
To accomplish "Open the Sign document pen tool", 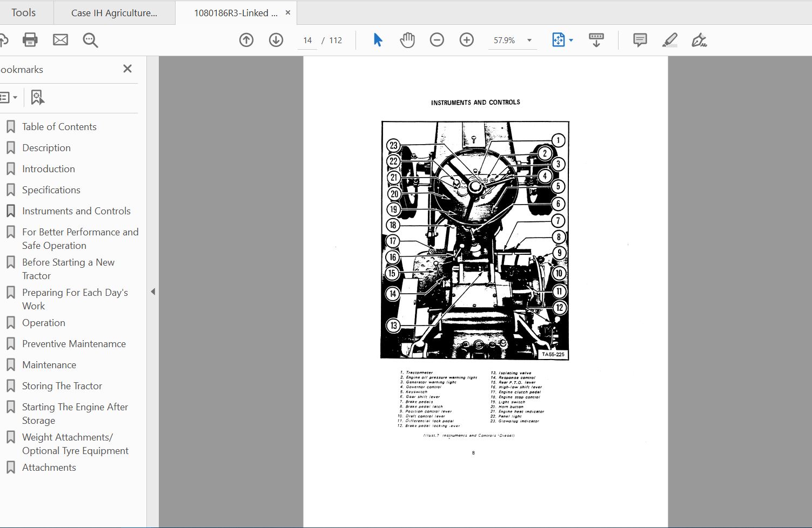I will (x=699, y=40).
